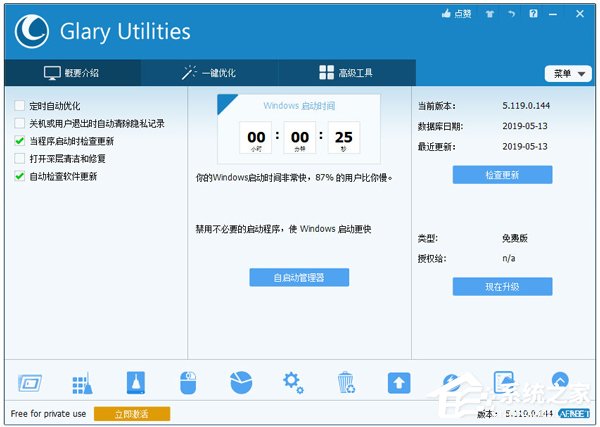Click the recycle bin uninstaller icon

[x=346, y=383]
